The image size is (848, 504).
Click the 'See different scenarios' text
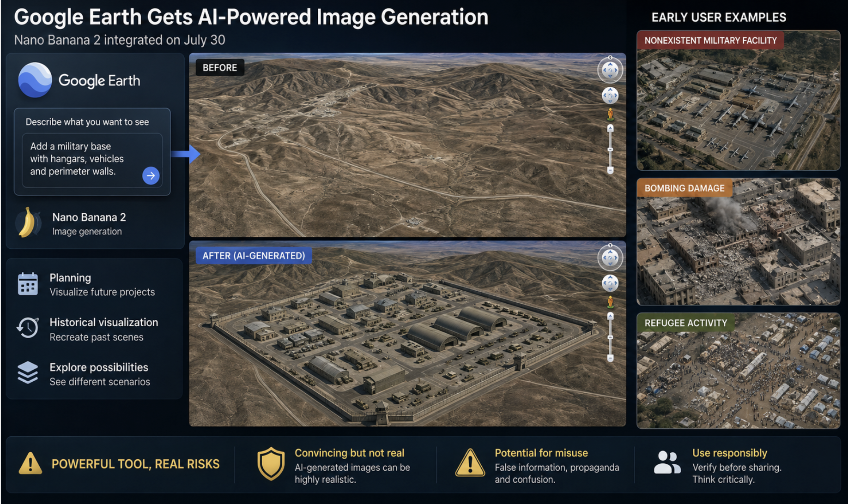click(x=100, y=382)
